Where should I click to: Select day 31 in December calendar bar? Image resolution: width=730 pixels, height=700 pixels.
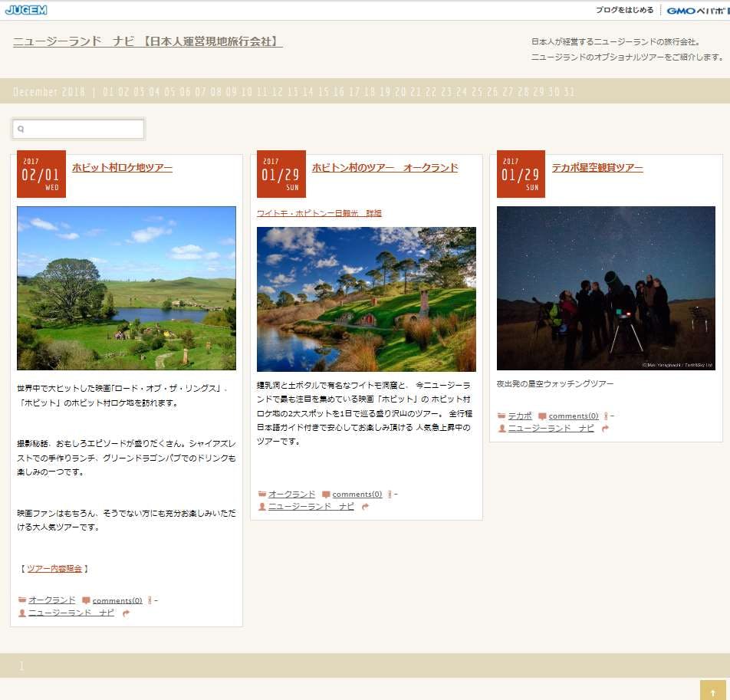tap(569, 92)
